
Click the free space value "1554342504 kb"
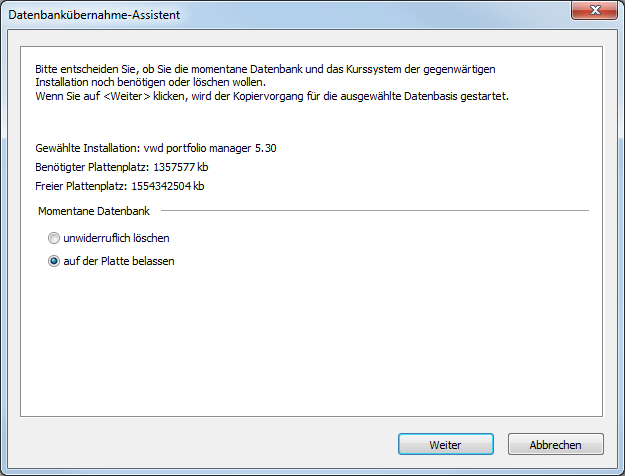171,186
